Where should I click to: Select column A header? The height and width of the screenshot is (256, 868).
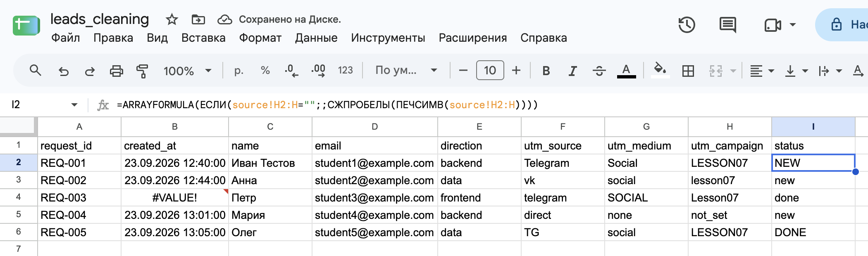[79, 127]
